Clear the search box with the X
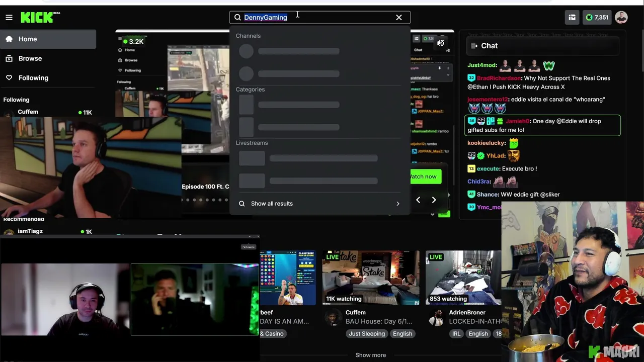Image resolution: width=644 pixels, height=362 pixels. click(x=399, y=18)
